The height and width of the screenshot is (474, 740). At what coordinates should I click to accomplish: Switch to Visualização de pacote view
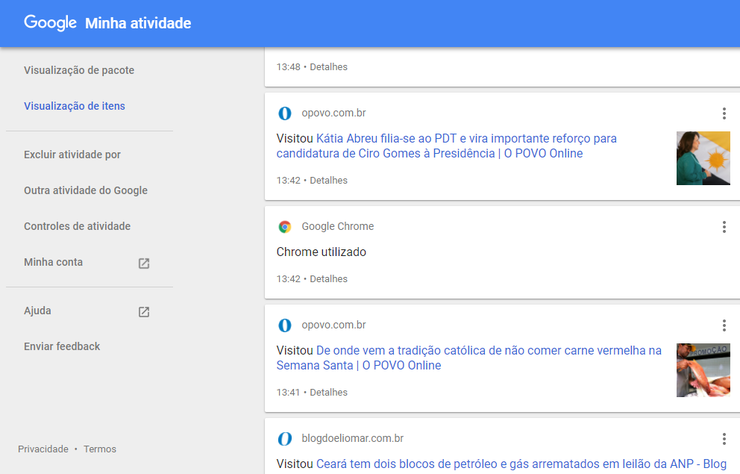click(x=79, y=70)
